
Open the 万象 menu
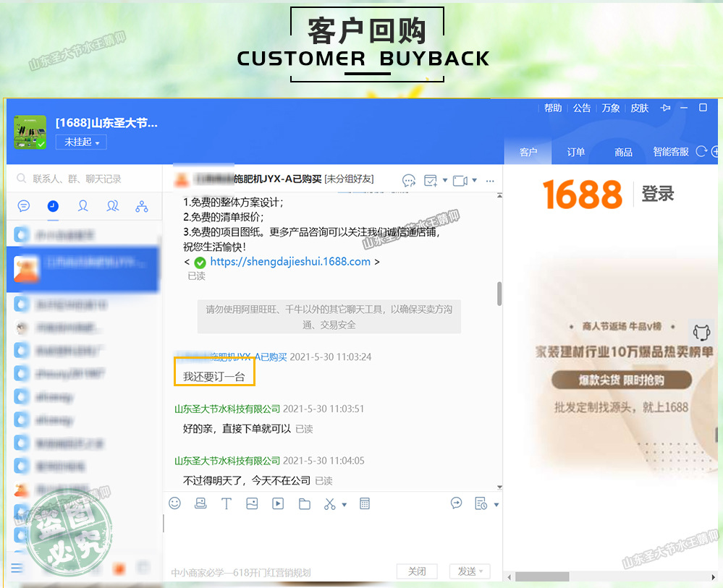coord(611,108)
